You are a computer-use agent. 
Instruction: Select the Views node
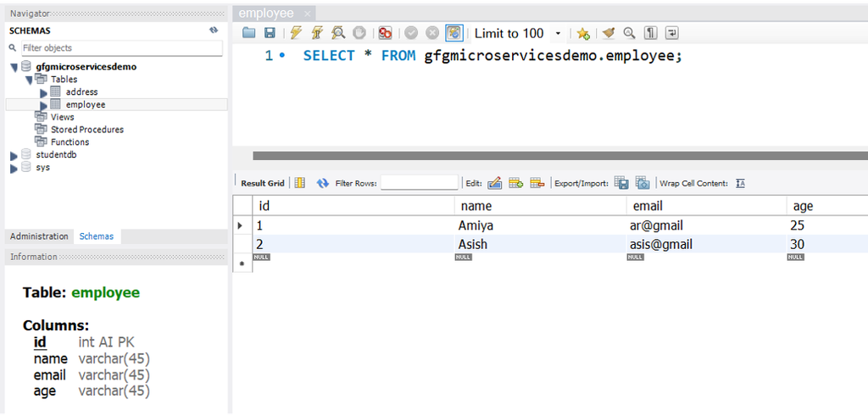pyautogui.click(x=62, y=117)
